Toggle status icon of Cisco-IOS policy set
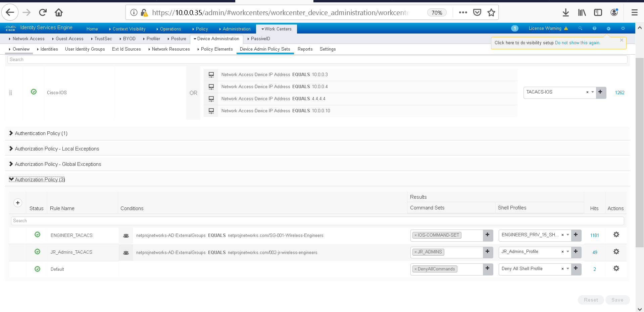The width and height of the screenshot is (644, 312). 34,92
